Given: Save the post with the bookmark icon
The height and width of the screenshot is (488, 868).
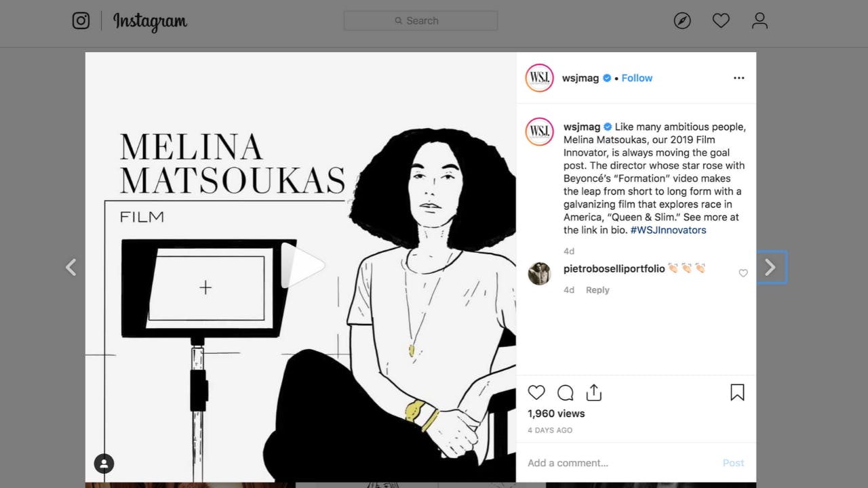Looking at the screenshot, I should click(x=737, y=392).
